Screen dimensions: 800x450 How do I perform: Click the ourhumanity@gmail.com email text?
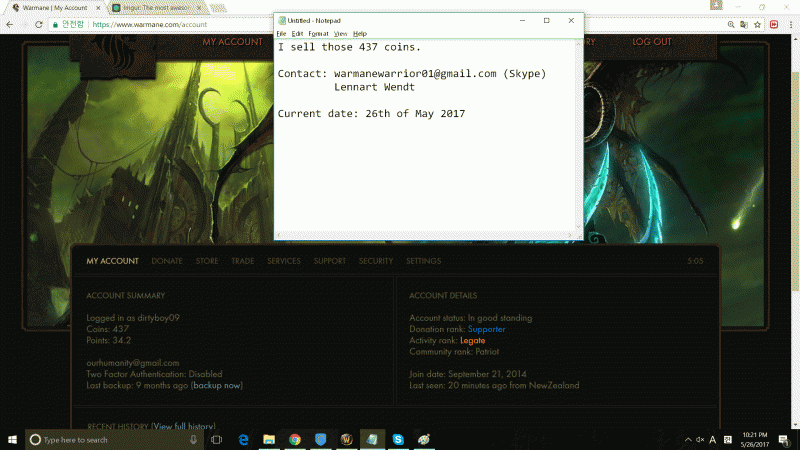133,363
